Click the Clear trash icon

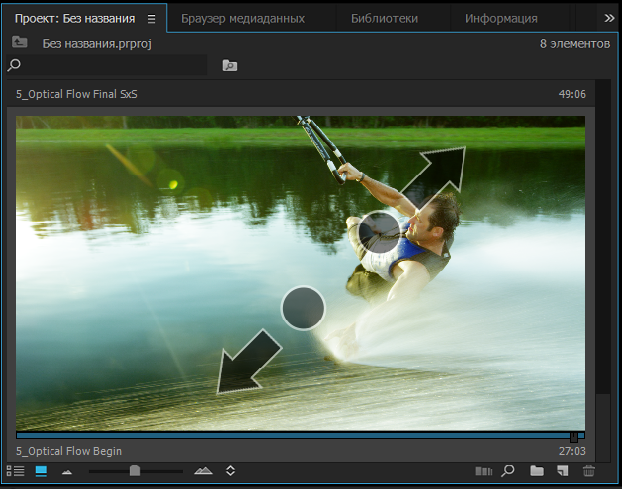tap(589, 471)
